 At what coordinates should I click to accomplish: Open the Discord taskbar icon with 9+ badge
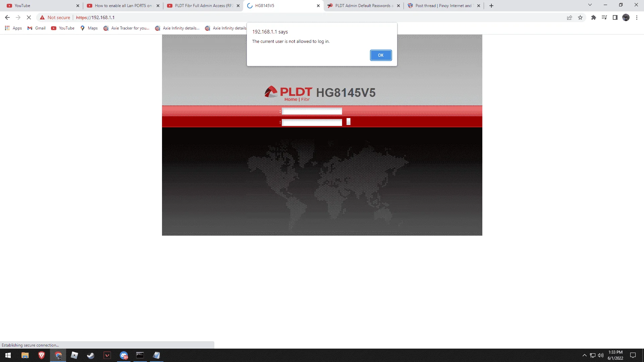(124, 355)
